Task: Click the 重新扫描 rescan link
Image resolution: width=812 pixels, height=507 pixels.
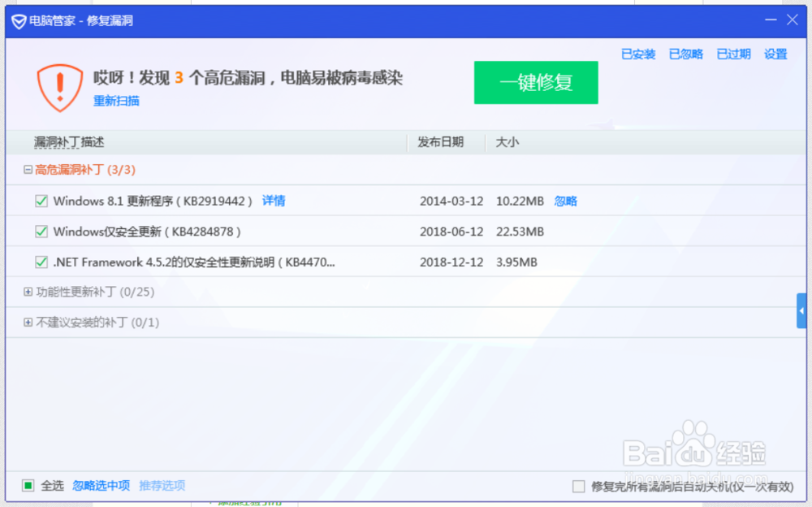Action: click(116, 101)
